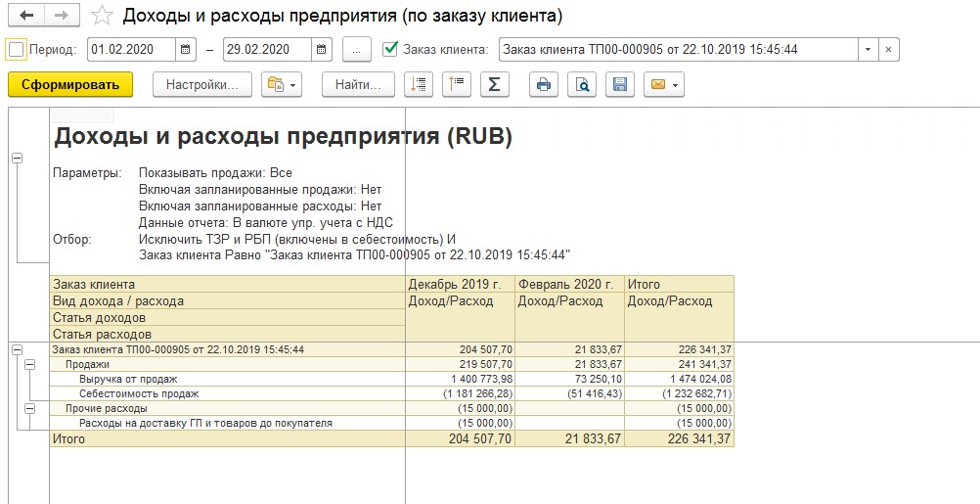Click the expand all groups icon
Viewport: 980px width, 504px height.
pyautogui.click(x=419, y=85)
